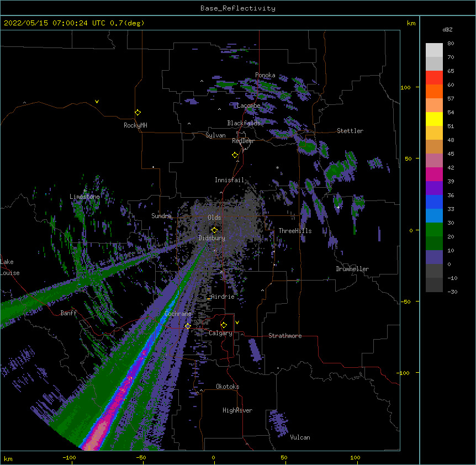Click the Airdrie city label
The width and height of the screenshot is (476, 465).
coord(223,297)
